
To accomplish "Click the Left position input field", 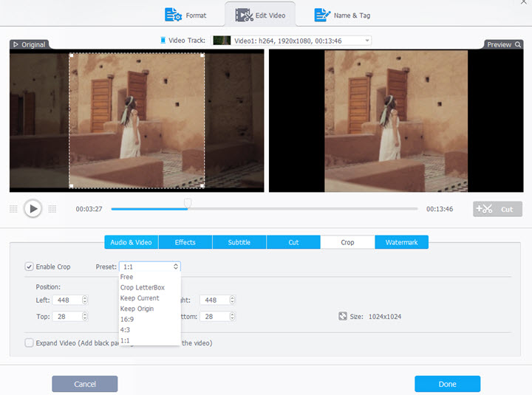I will click(x=66, y=300).
